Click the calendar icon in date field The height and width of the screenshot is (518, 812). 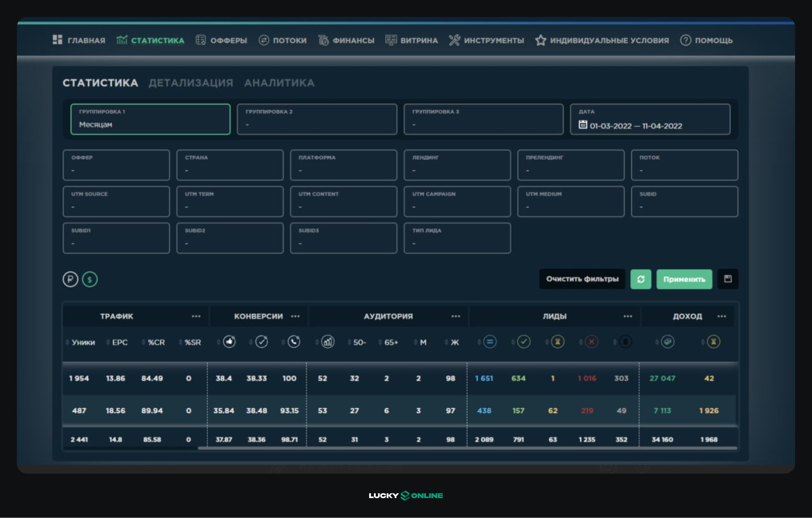583,125
